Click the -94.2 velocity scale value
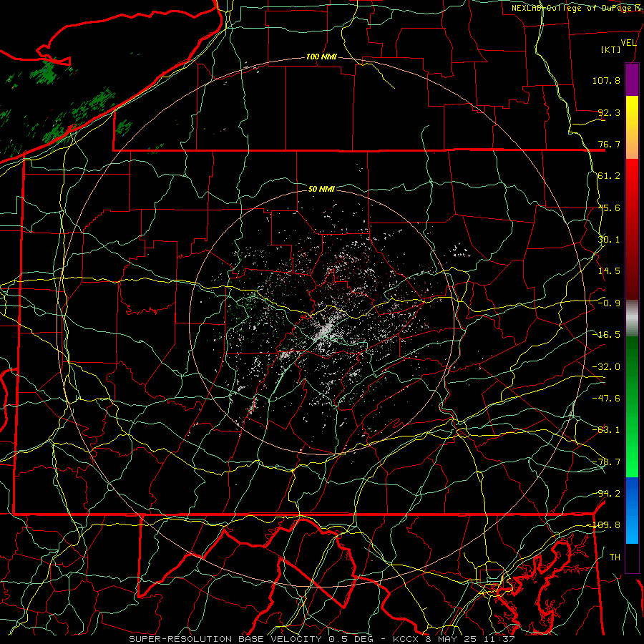This screenshot has width=644, height=644. pyautogui.click(x=606, y=494)
